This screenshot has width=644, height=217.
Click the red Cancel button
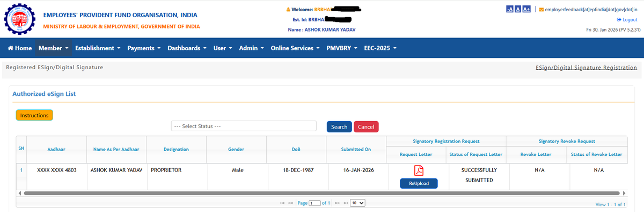pos(366,127)
